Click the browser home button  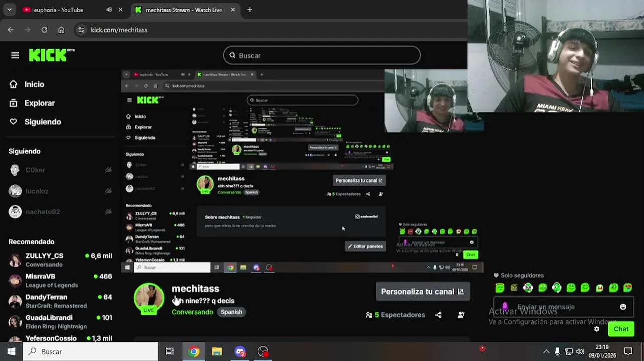[61, 30]
